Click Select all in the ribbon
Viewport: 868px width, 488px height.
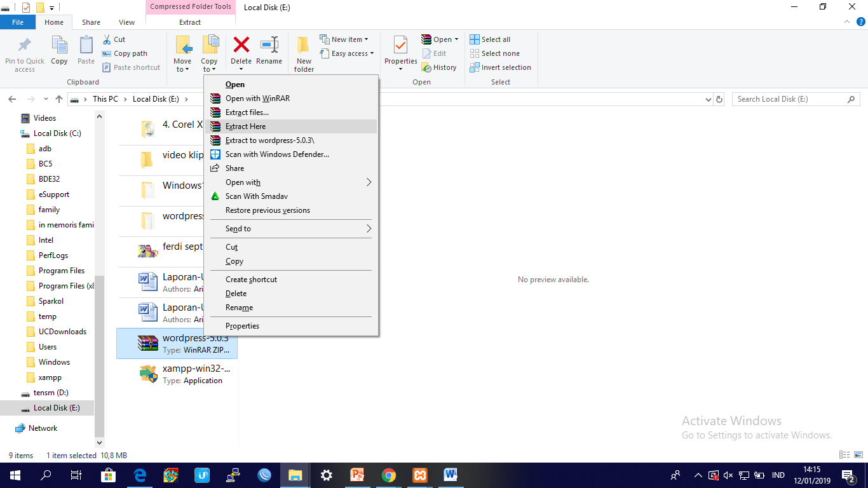pyautogui.click(x=490, y=39)
